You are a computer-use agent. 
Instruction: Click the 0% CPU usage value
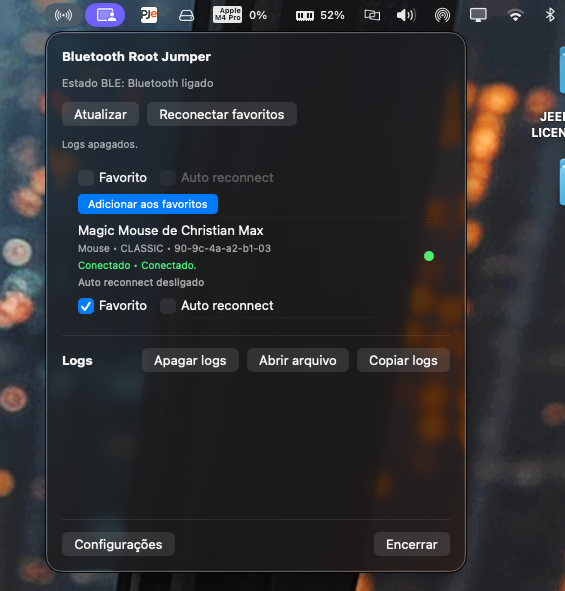click(258, 15)
